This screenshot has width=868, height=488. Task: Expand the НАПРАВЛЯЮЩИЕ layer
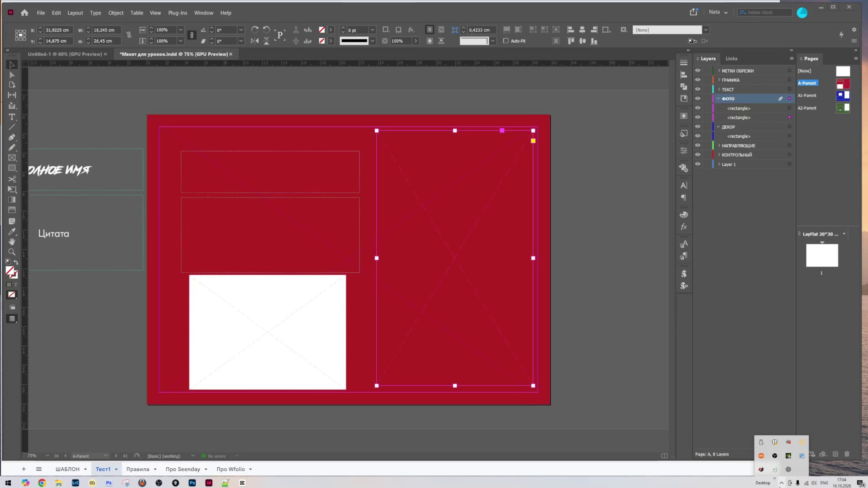[719, 145]
